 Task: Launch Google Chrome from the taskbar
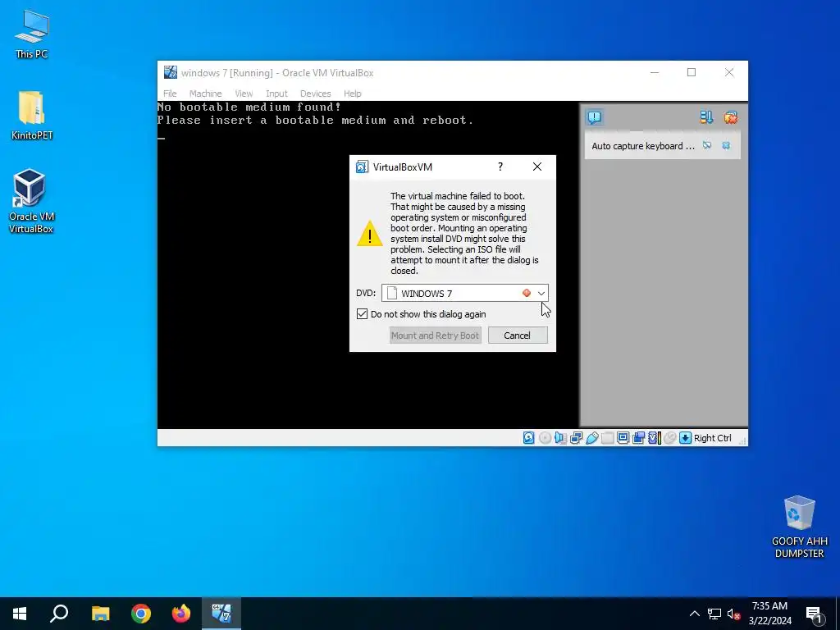click(141, 614)
